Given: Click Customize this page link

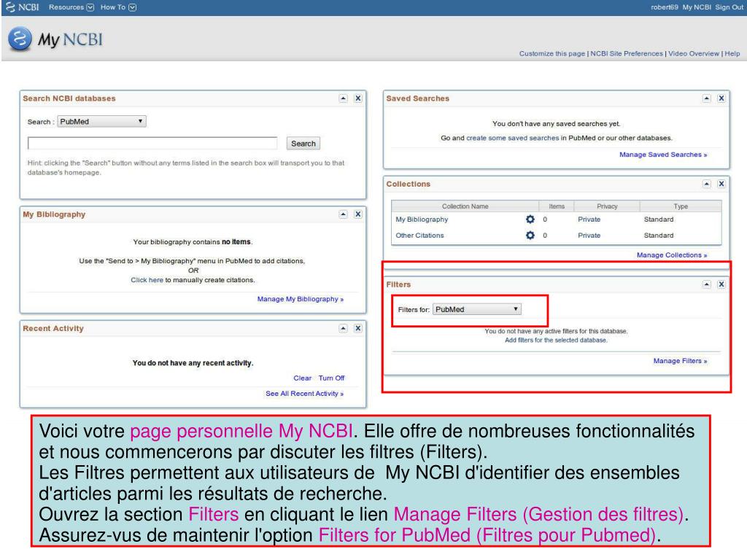Looking at the screenshot, I should tap(551, 53).
